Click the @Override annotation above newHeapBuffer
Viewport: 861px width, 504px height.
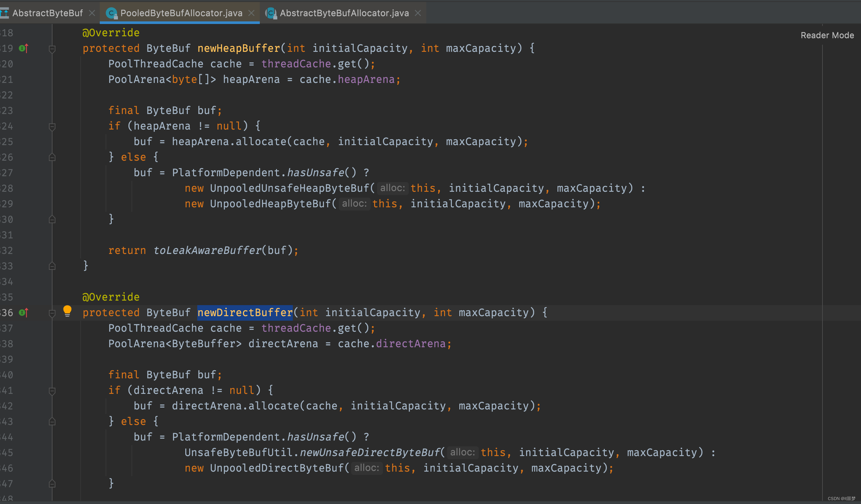(x=111, y=33)
